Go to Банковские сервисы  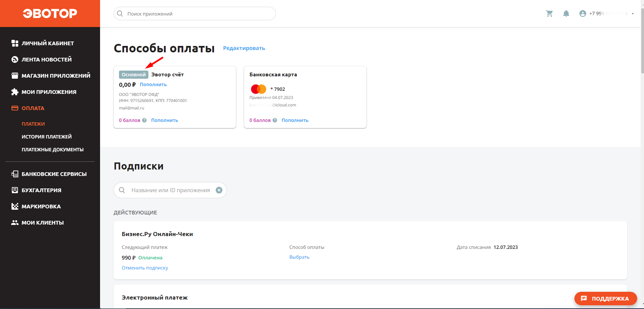click(54, 174)
